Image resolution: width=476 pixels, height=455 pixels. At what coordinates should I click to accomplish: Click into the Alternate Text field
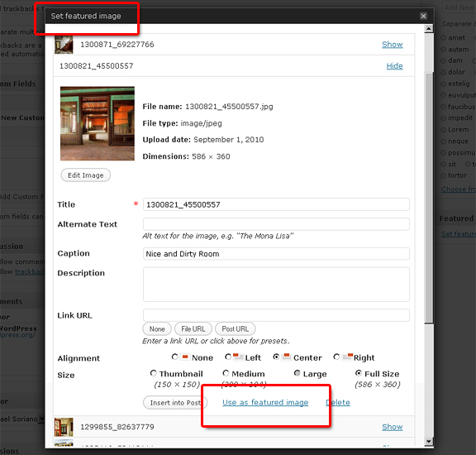[x=276, y=224]
